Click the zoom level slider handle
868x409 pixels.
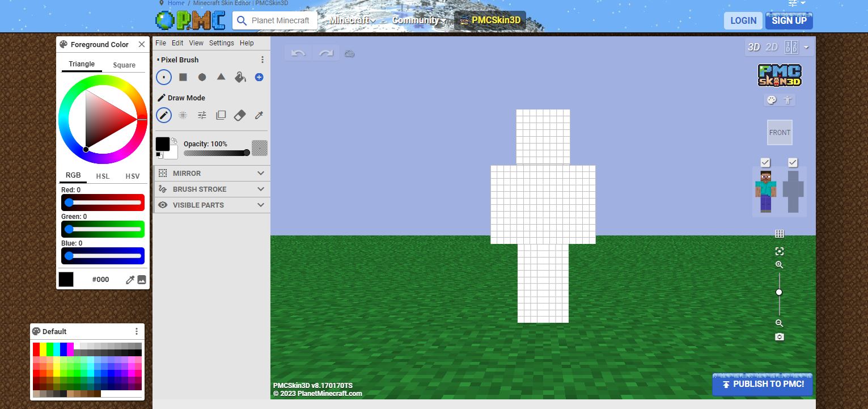coord(779,292)
